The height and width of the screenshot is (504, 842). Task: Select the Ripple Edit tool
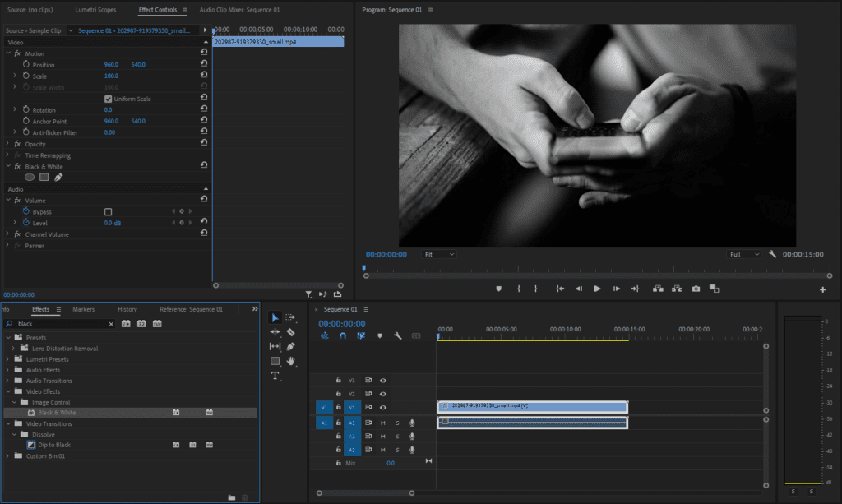coord(275,332)
